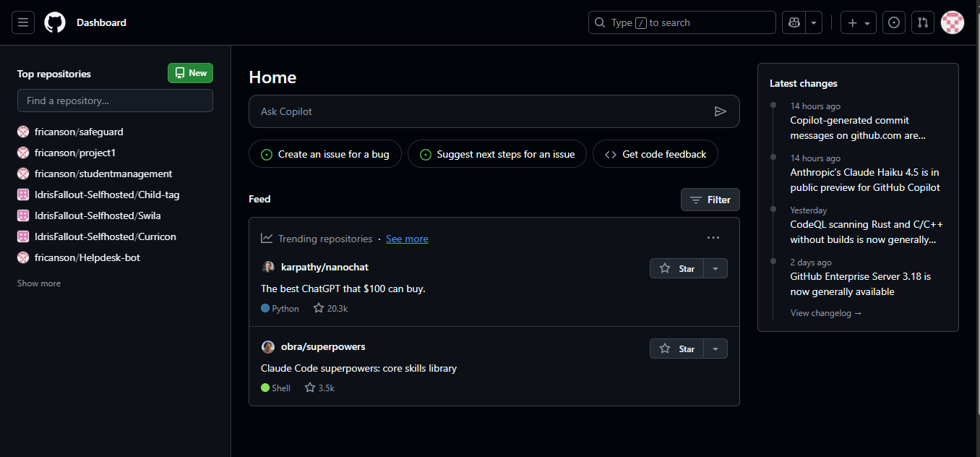Expand the Copilot dropdown arrow

[814, 22]
